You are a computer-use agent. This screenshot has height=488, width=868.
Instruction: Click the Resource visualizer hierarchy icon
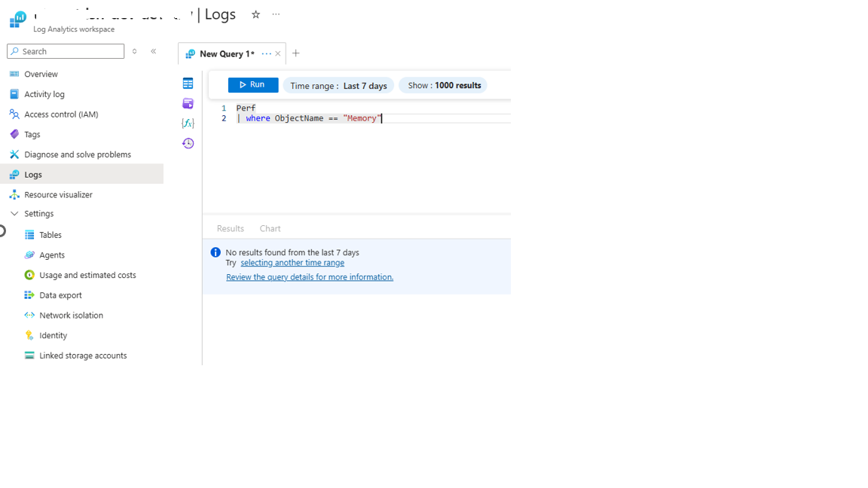pos(14,195)
